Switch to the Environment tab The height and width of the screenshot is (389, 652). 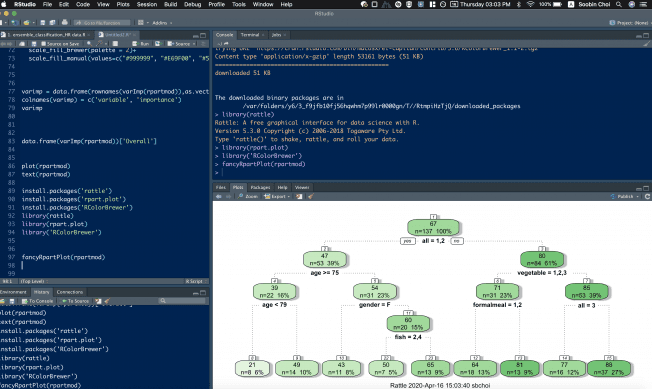coord(13,292)
